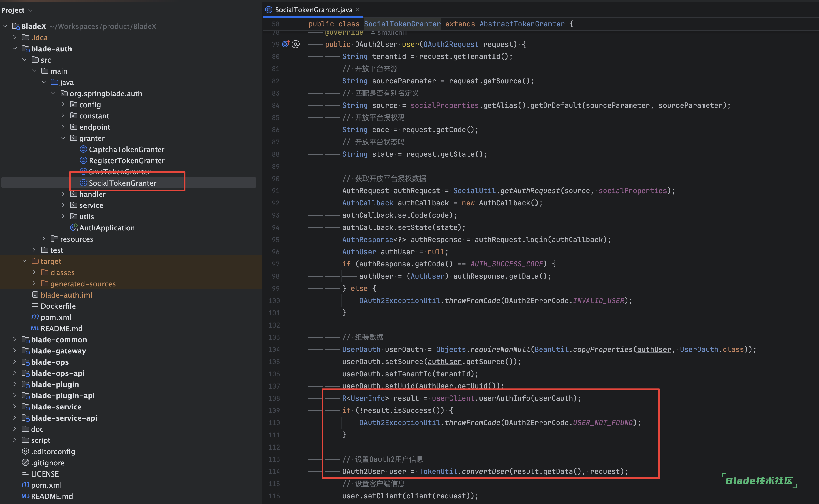Expand the blade-service module
Viewport: 819px width, 504px height.
click(x=15, y=407)
